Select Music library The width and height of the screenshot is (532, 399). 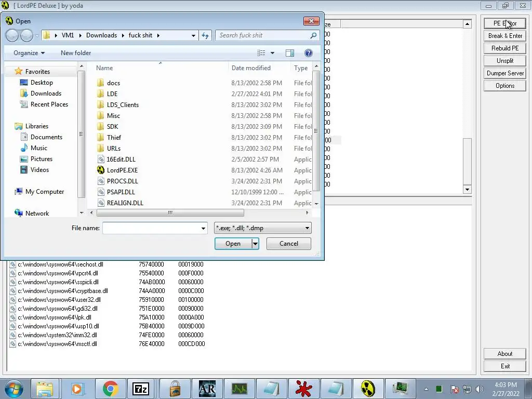(x=38, y=148)
